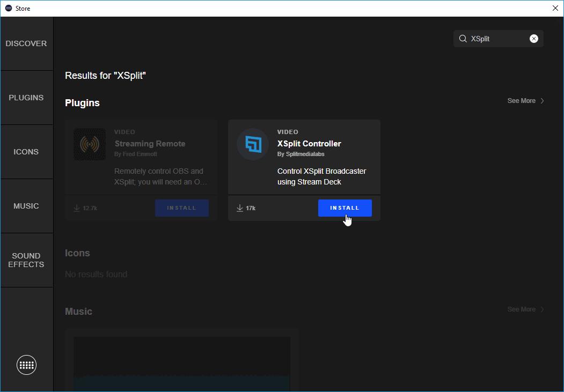The width and height of the screenshot is (564, 392).
Task: Click the 'Control XSplit Broadcaster' description
Action: click(321, 176)
